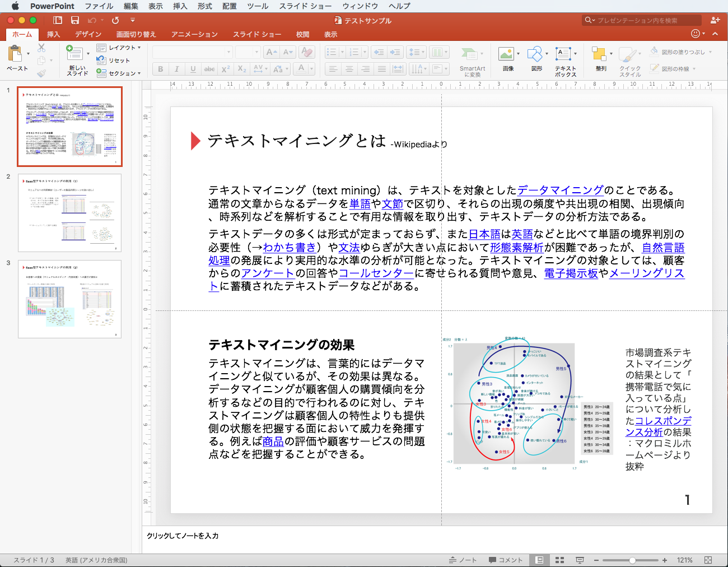Click the share user icon
The height and width of the screenshot is (567, 728).
(x=715, y=20)
